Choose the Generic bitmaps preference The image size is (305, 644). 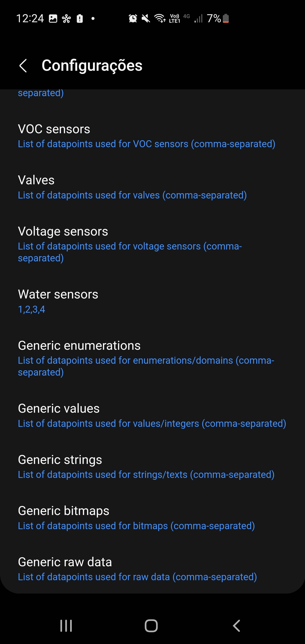coord(136,518)
